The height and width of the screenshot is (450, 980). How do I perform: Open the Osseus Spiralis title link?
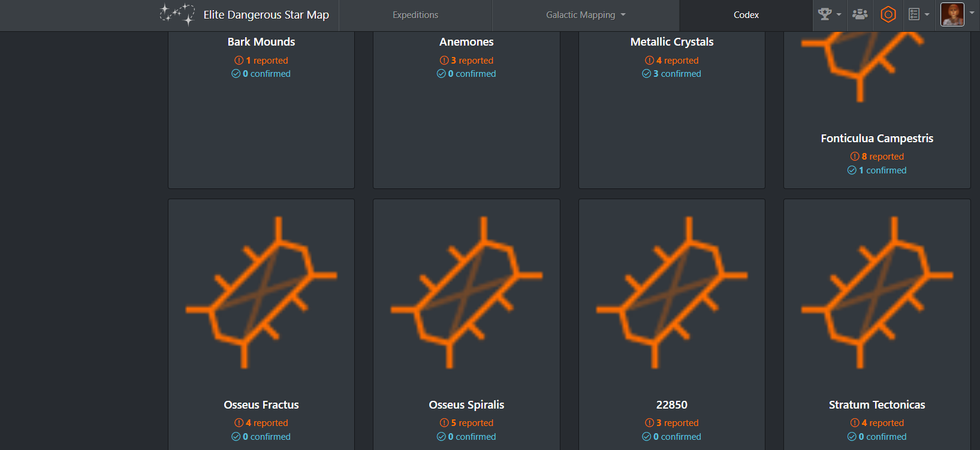pos(466,405)
